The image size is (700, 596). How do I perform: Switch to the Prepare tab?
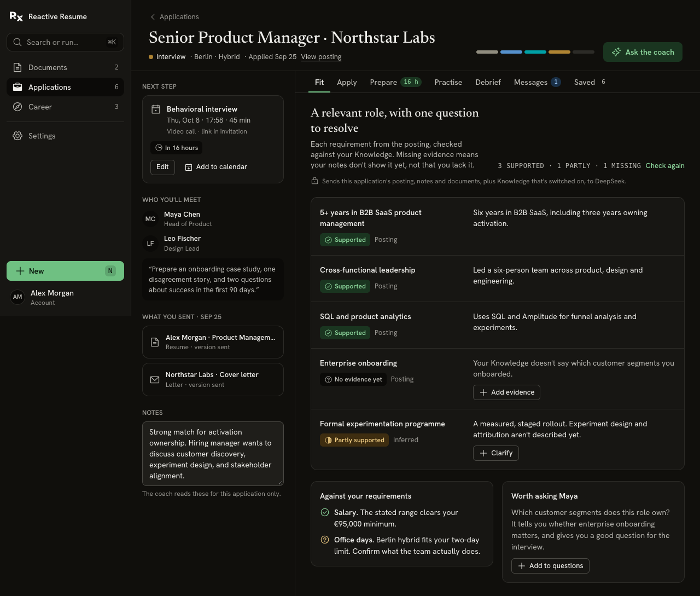395,82
